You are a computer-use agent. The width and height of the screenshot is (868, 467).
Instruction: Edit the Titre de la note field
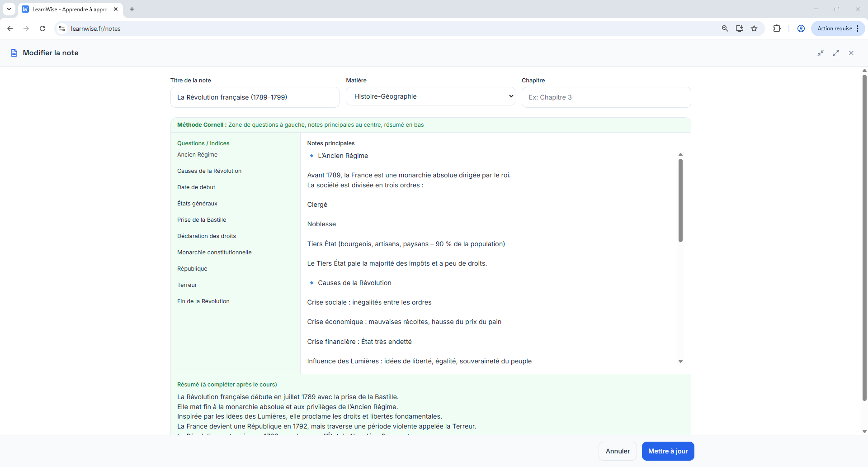click(x=255, y=97)
